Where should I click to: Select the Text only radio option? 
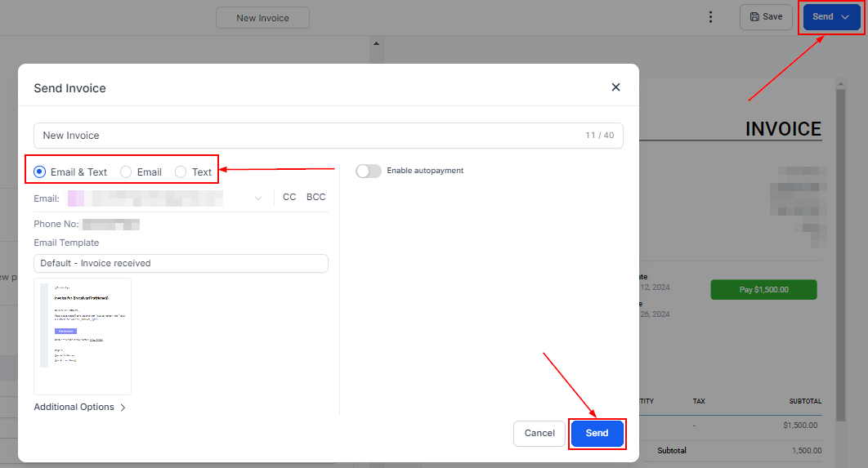click(x=193, y=172)
